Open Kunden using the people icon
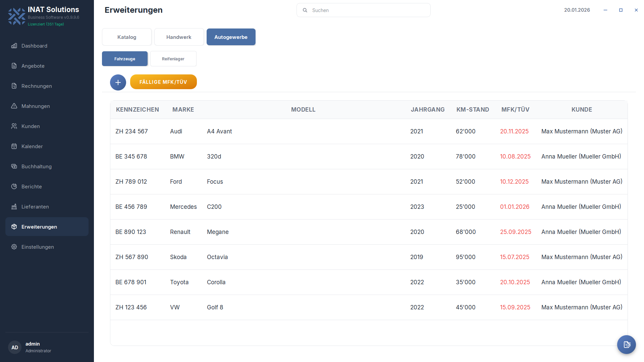The height and width of the screenshot is (362, 644). point(14,126)
